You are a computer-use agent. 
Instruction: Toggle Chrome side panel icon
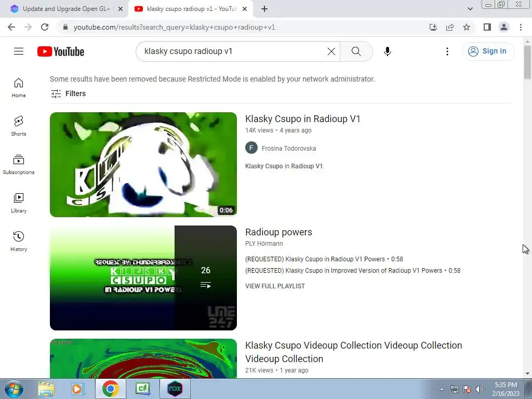(x=487, y=27)
